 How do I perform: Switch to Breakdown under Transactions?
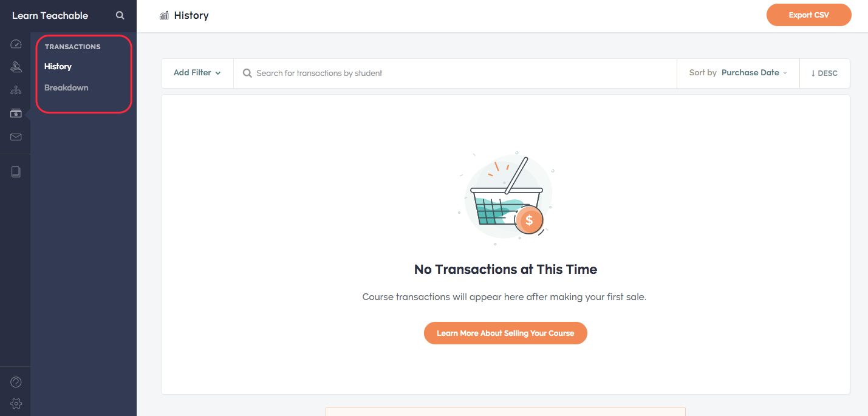pyautogui.click(x=66, y=87)
